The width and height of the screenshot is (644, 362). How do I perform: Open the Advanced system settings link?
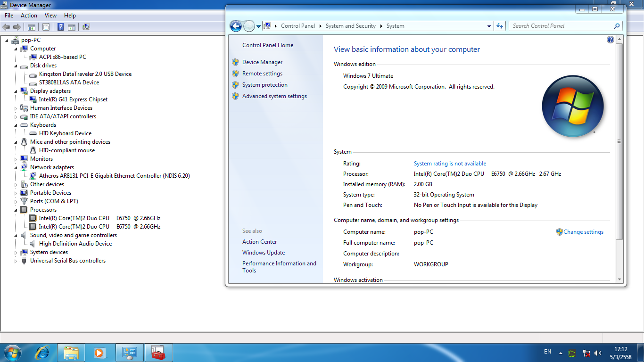tap(274, 96)
